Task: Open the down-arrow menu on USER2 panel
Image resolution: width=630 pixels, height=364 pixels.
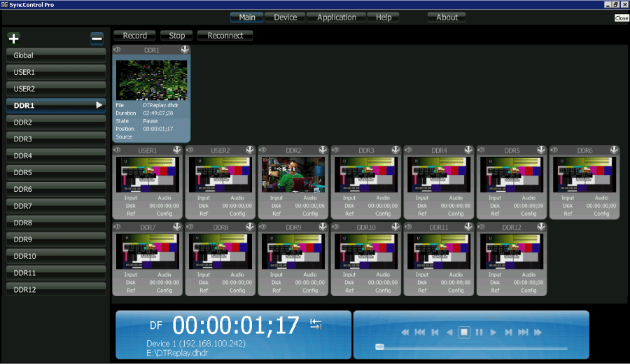Action: point(250,150)
